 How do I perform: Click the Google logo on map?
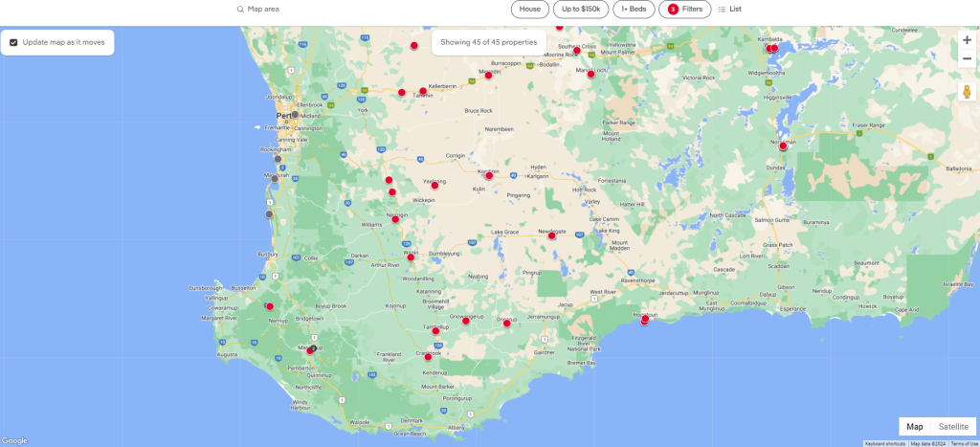pyautogui.click(x=14, y=440)
